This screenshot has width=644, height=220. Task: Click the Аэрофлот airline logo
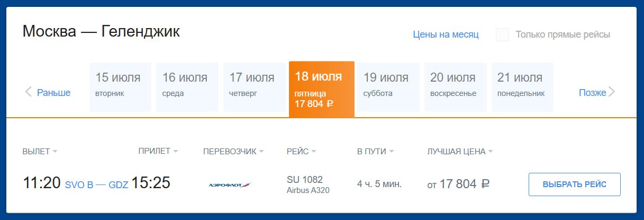pyautogui.click(x=230, y=184)
